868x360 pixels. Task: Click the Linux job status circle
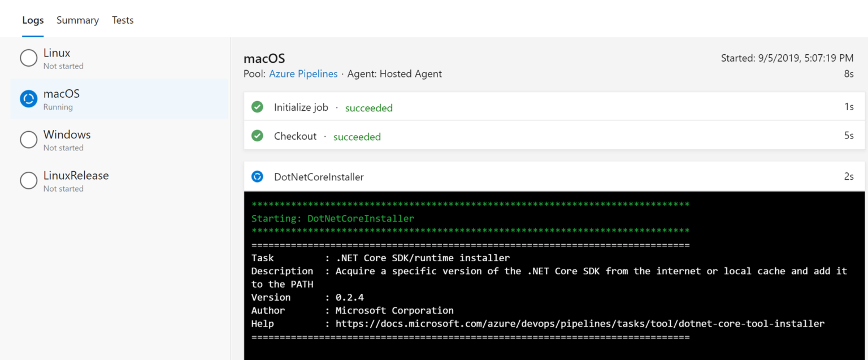28,58
